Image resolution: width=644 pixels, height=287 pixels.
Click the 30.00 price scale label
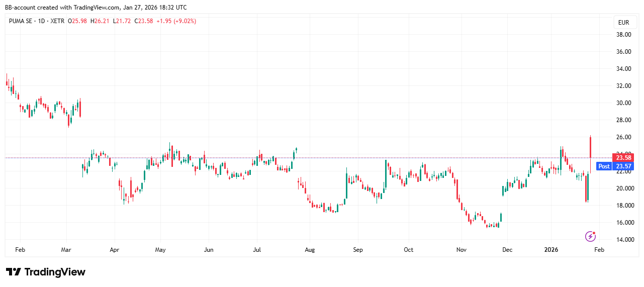(x=623, y=103)
